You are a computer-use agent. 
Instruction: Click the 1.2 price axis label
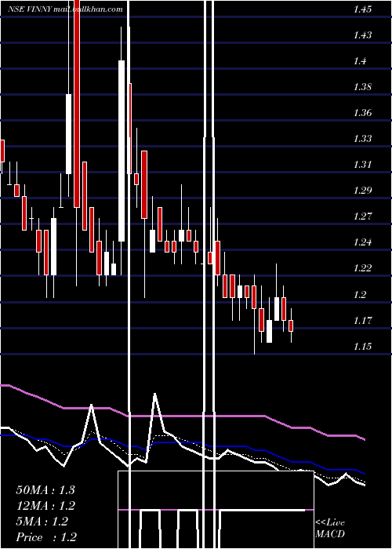(x=360, y=294)
